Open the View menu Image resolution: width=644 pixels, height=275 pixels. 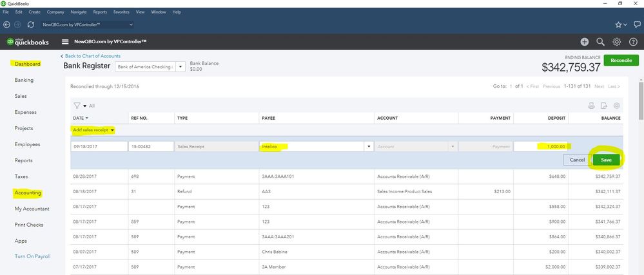[140, 12]
